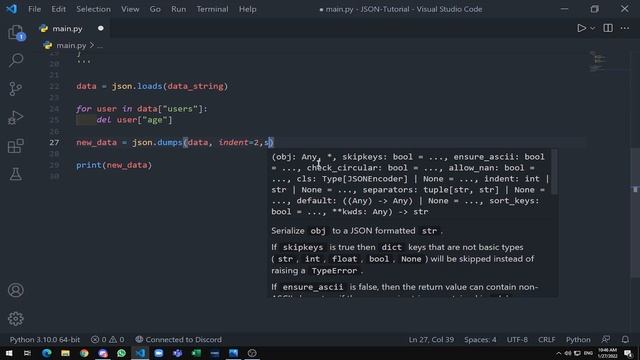Open Excel from taskbar
The image size is (640, 360).
coord(196,353)
